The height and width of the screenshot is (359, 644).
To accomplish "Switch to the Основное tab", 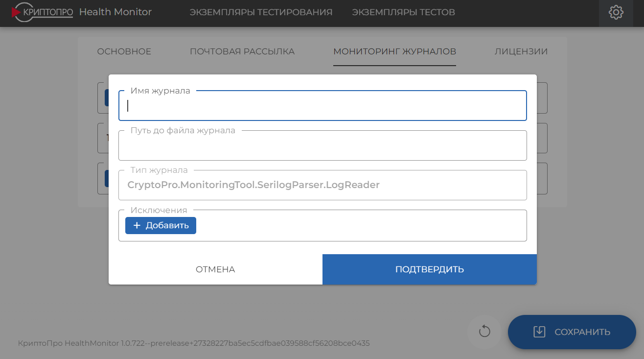I will tap(124, 51).
